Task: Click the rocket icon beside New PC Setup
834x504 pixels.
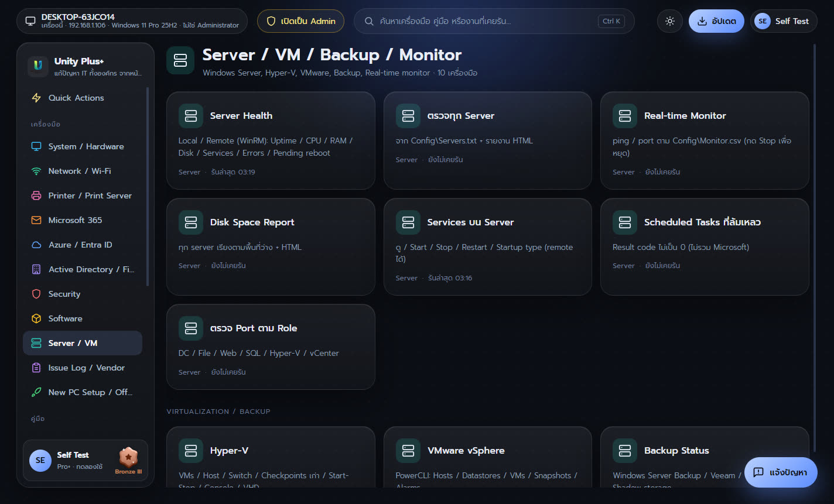Action: tap(36, 392)
